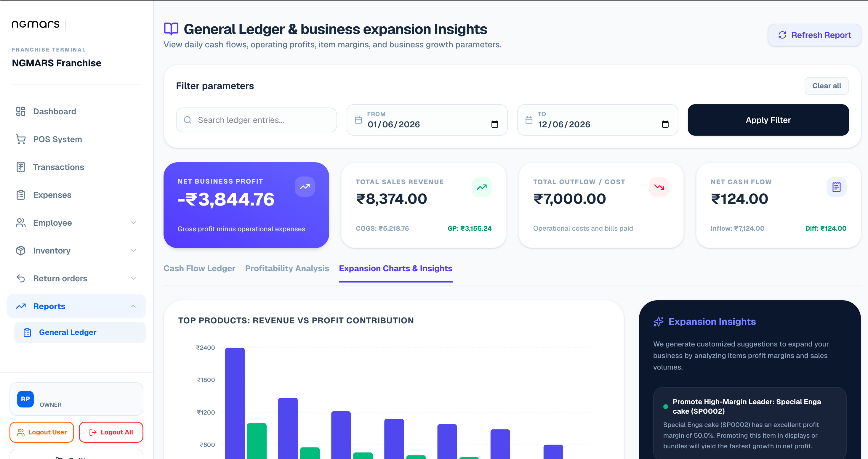Click the Dashboard grid icon
This screenshot has width=868, height=459.
[x=21, y=111]
